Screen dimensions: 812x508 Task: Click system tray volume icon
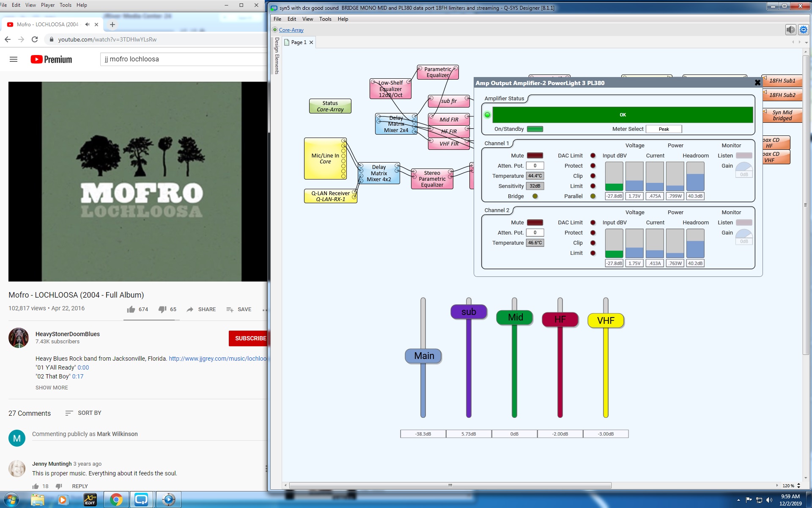click(770, 500)
